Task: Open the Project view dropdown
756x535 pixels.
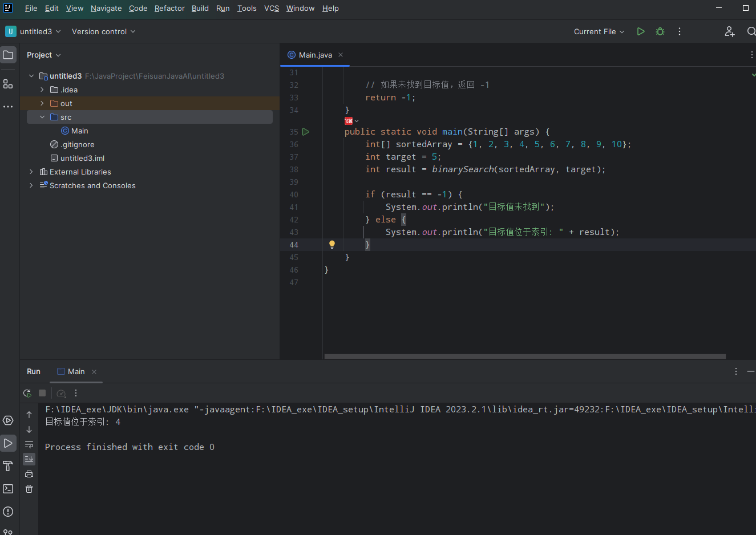Action: (x=43, y=55)
